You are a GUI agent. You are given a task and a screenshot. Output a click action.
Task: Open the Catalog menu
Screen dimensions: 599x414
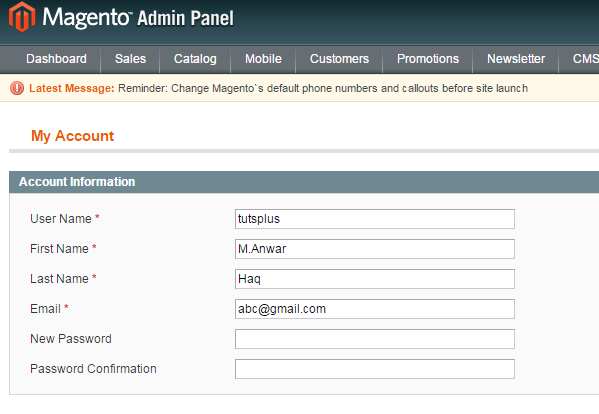(x=195, y=59)
